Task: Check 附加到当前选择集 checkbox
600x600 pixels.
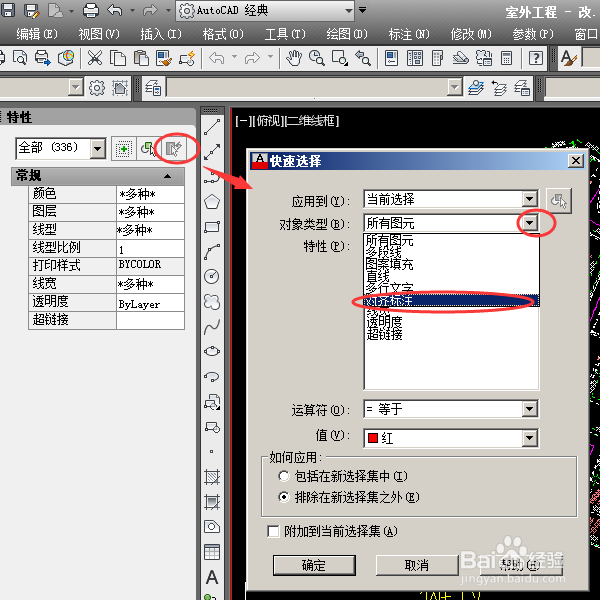Action: click(x=273, y=532)
